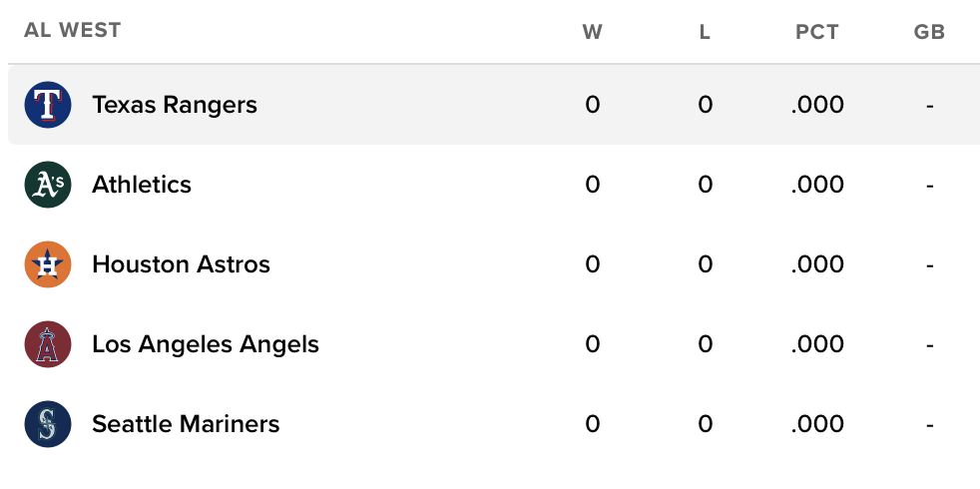Click the Seattle Mariners team logo

tap(48, 424)
